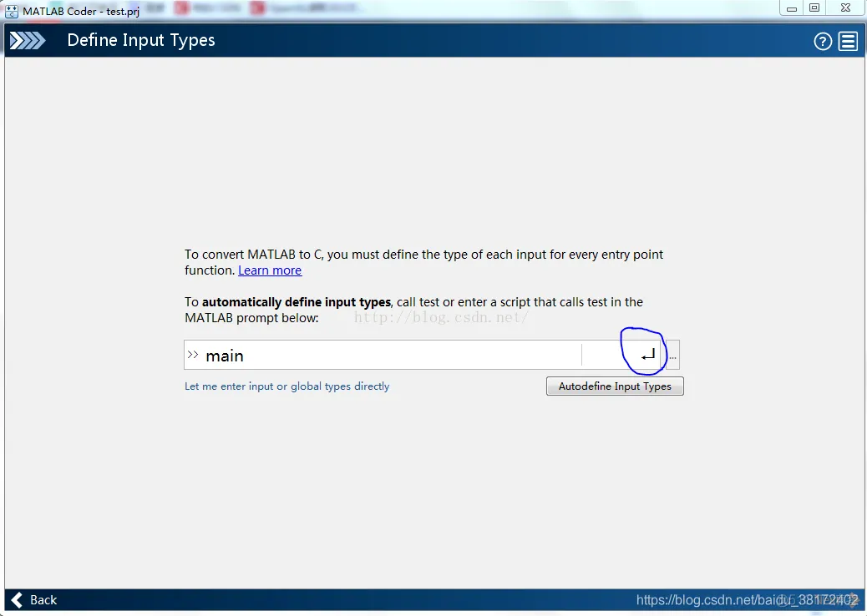Click Let me enter input types directly
This screenshot has width=867, height=616.
[x=286, y=386]
